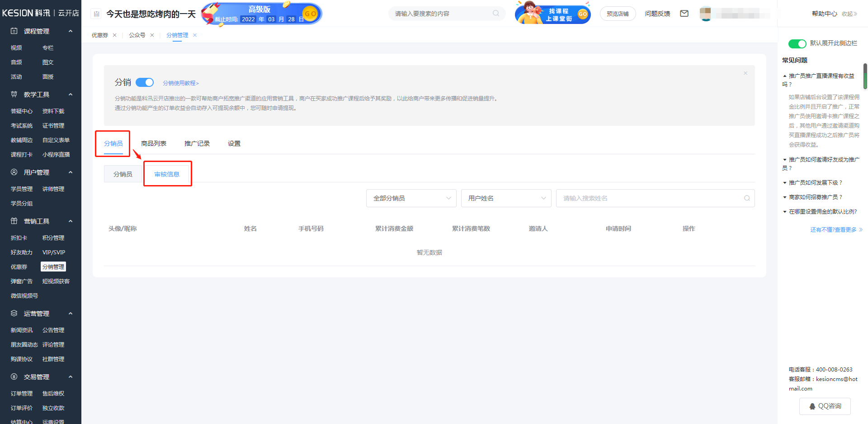The width and height of the screenshot is (868, 424).
Task: Open the 用户姓名 dropdown
Action: point(506,198)
